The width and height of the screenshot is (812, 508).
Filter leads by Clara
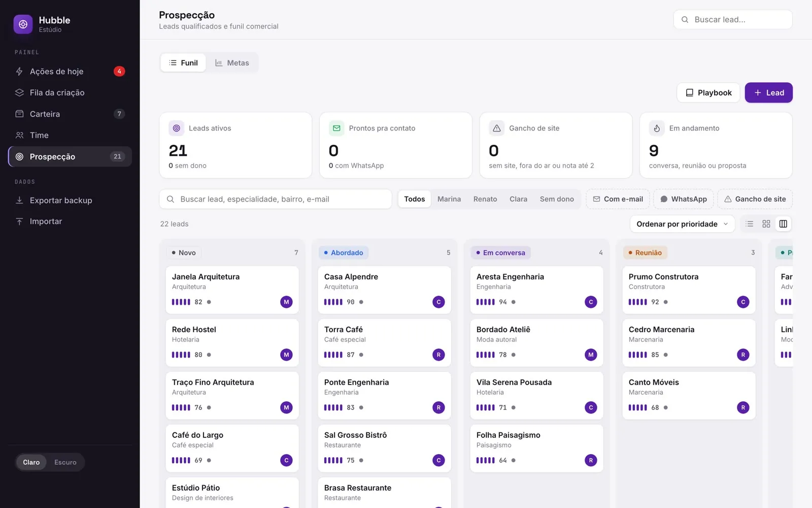point(518,199)
